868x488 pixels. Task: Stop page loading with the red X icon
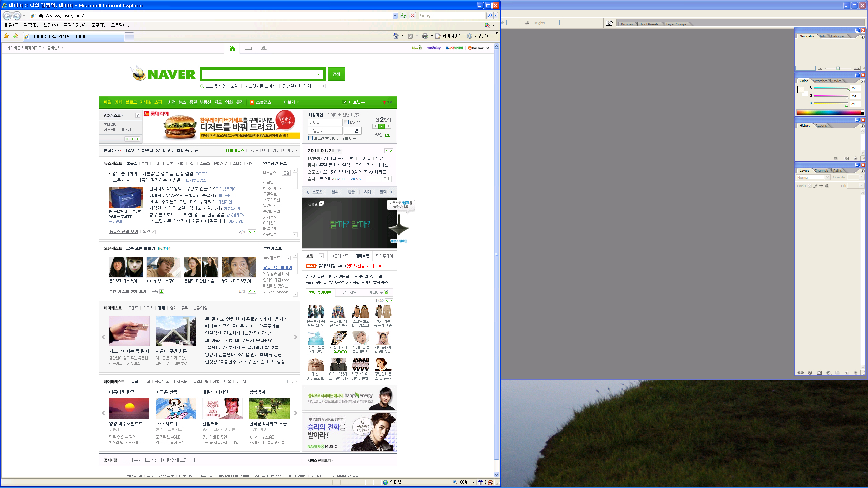412,16
